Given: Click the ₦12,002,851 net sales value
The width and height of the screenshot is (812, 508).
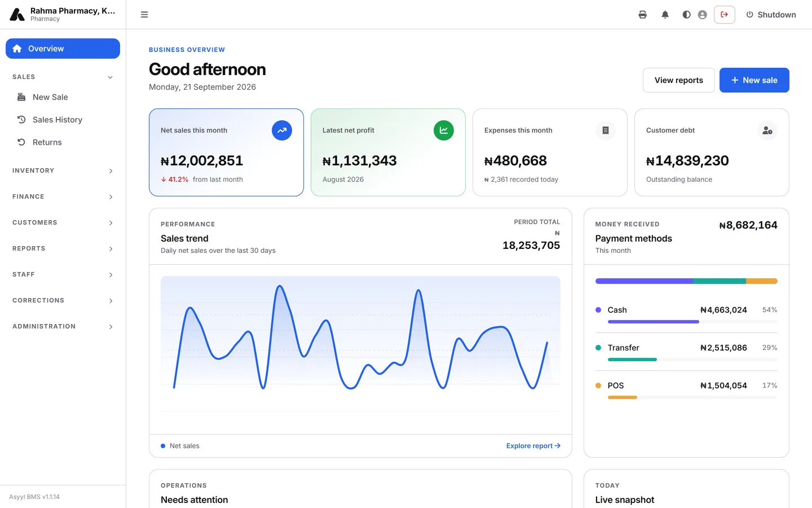Looking at the screenshot, I should click(x=202, y=161).
